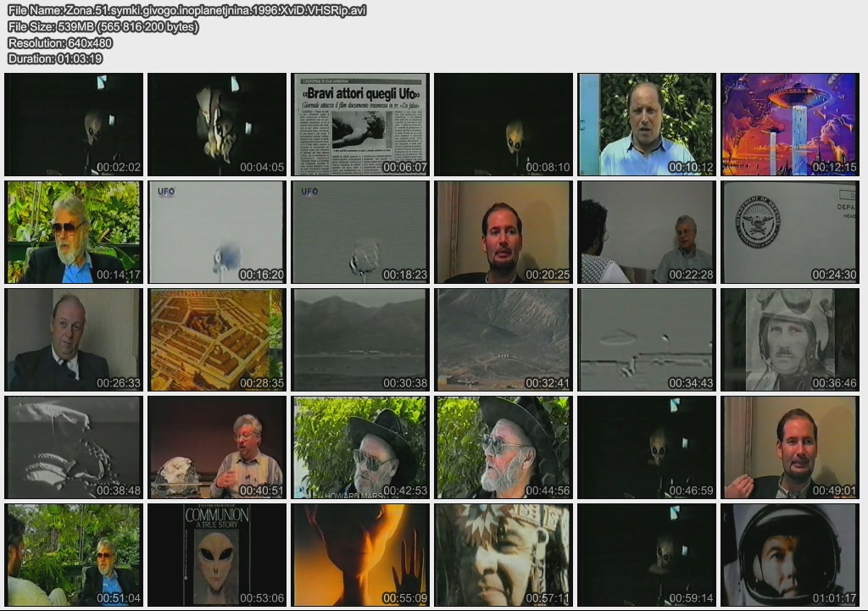Click the white UFO frame at 00:16:20
The image size is (868, 611).
tap(217, 231)
